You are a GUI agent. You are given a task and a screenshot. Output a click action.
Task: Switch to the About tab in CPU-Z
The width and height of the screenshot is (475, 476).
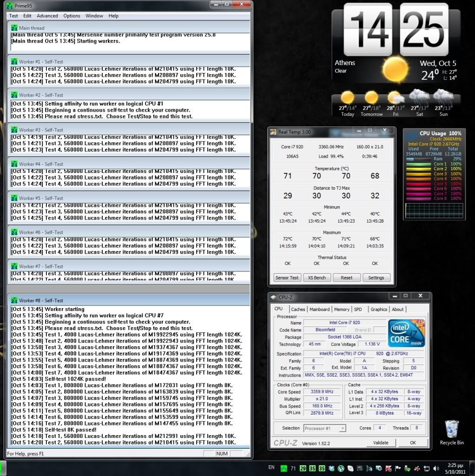(397, 309)
